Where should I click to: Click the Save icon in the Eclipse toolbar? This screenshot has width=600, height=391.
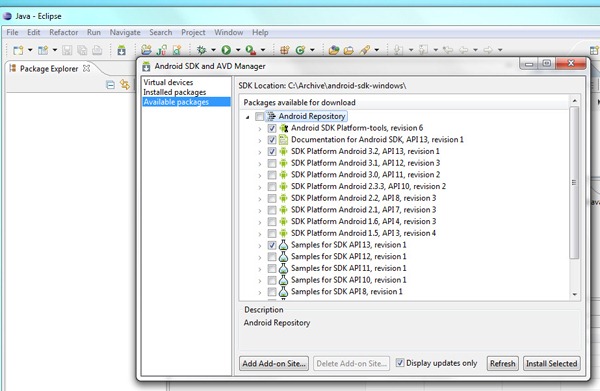point(67,50)
